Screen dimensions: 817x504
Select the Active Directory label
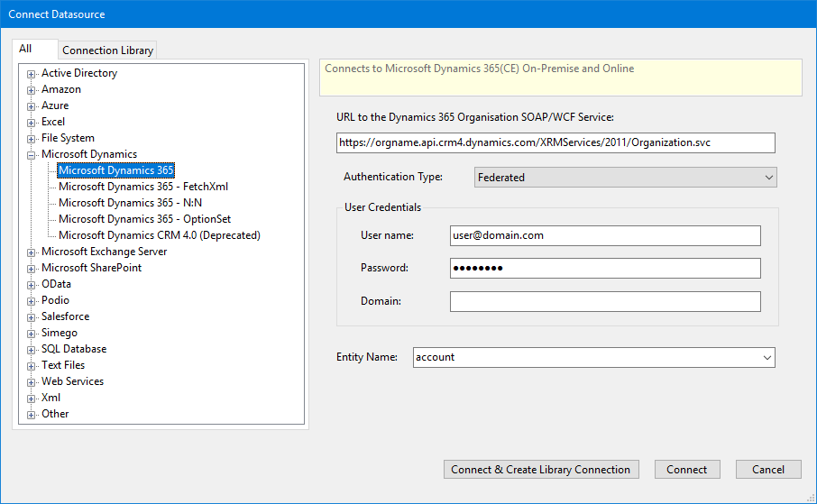pos(79,73)
